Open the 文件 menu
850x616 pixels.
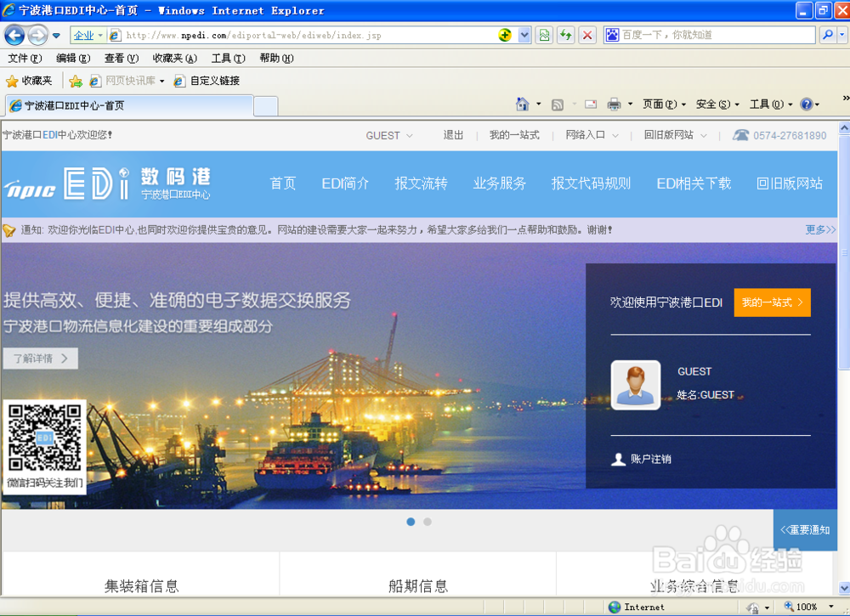pyautogui.click(x=25, y=58)
